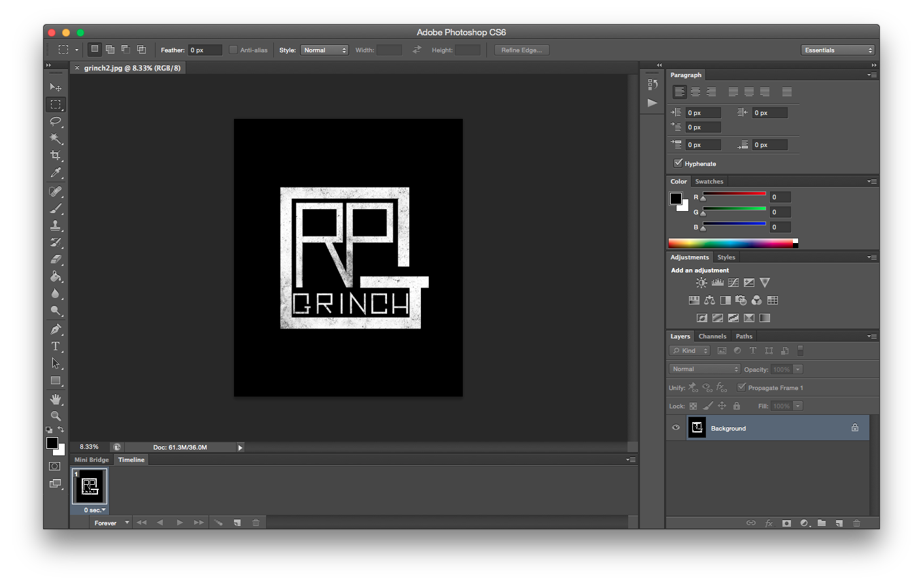
Task: Toggle Quick Mask mode
Action: point(56,466)
